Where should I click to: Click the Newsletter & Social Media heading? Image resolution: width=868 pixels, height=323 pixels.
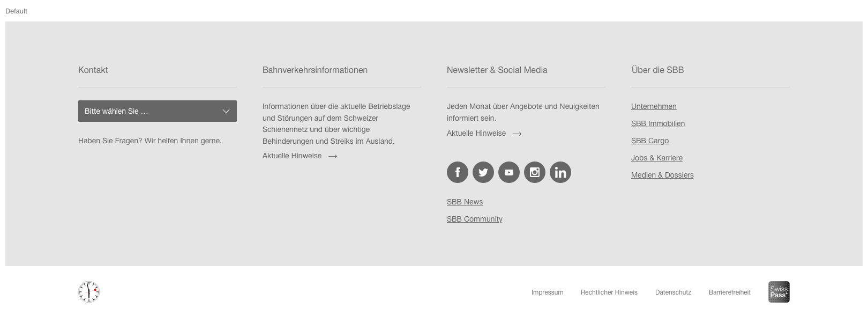click(x=497, y=70)
